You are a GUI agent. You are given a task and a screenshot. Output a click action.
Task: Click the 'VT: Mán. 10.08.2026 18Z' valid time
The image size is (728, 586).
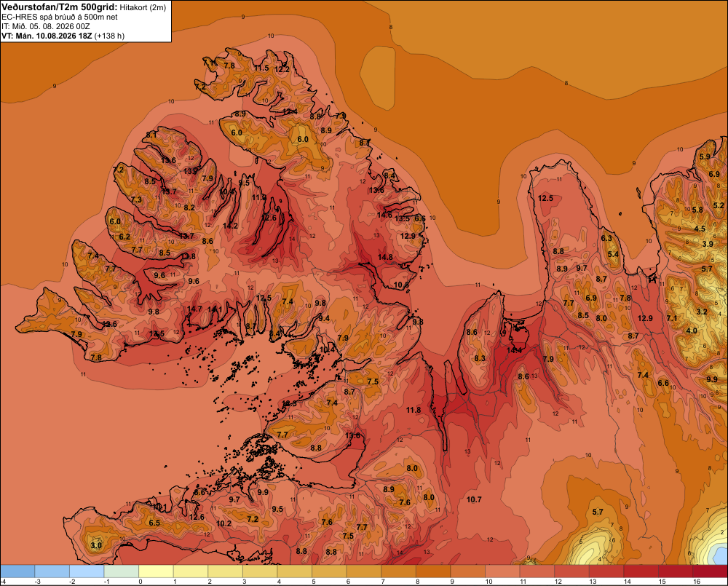(x=47, y=36)
